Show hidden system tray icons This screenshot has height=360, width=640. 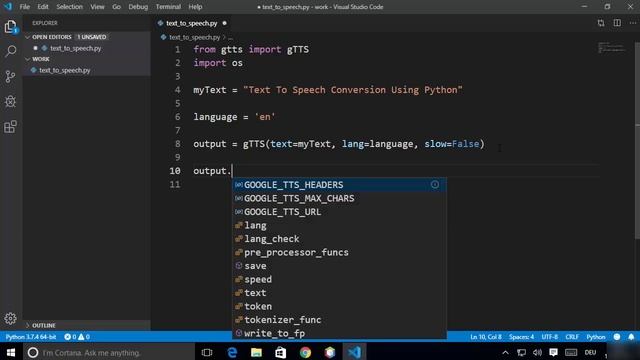click(x=505, y=352)
